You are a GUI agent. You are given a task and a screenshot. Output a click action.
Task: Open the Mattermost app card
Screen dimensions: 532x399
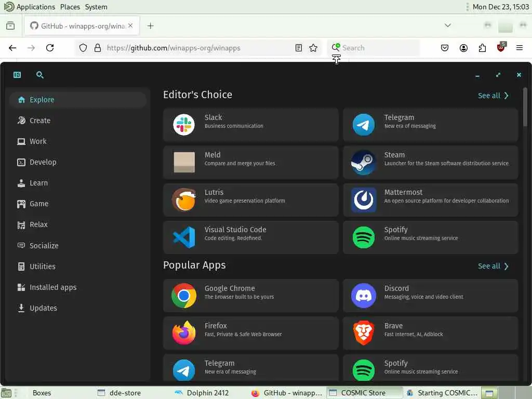click(430, 200)
